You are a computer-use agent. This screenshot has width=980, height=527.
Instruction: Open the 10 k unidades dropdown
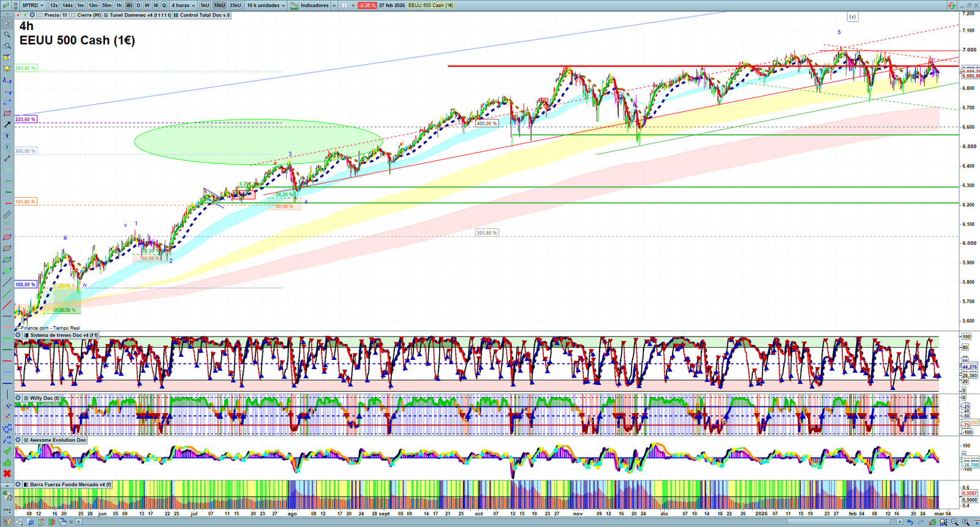click(x=266, y=5)
